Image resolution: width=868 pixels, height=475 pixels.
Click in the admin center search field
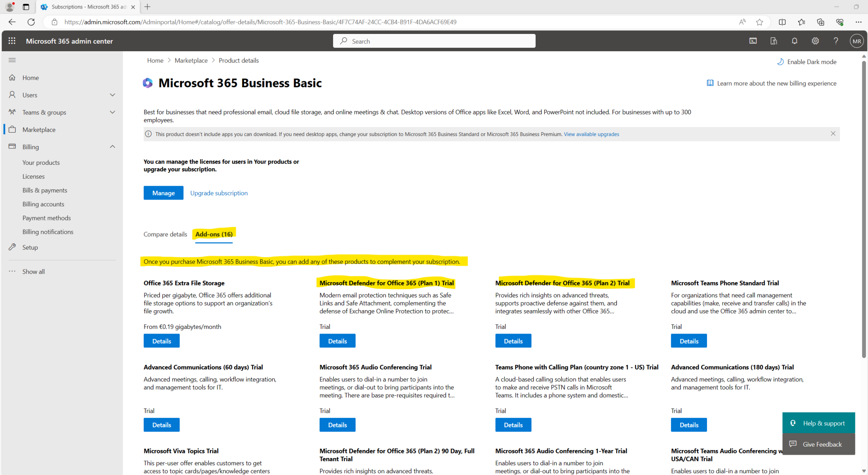click(434, 41)
